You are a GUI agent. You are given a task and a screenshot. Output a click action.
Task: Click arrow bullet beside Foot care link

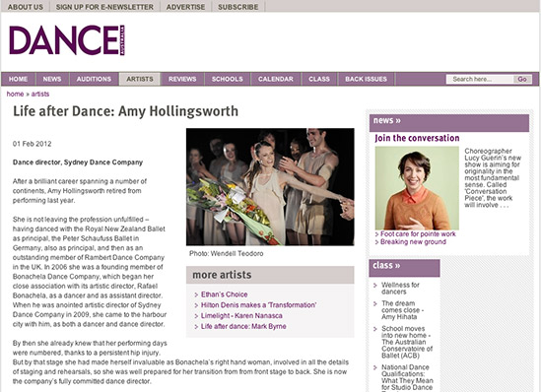pos(376,234)
